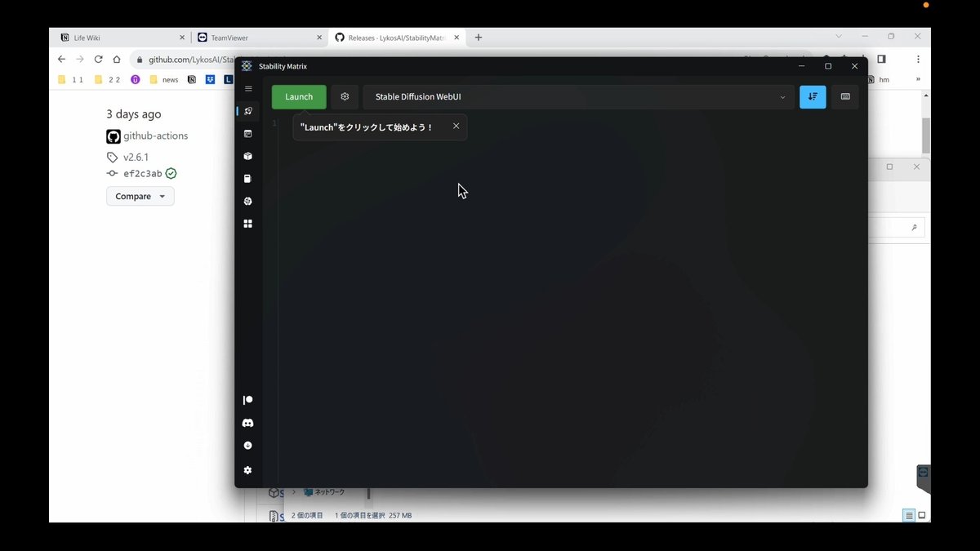980x551 pixels.
Task: Open the ef2c3ab commit link
Action: tap(142, 174)
